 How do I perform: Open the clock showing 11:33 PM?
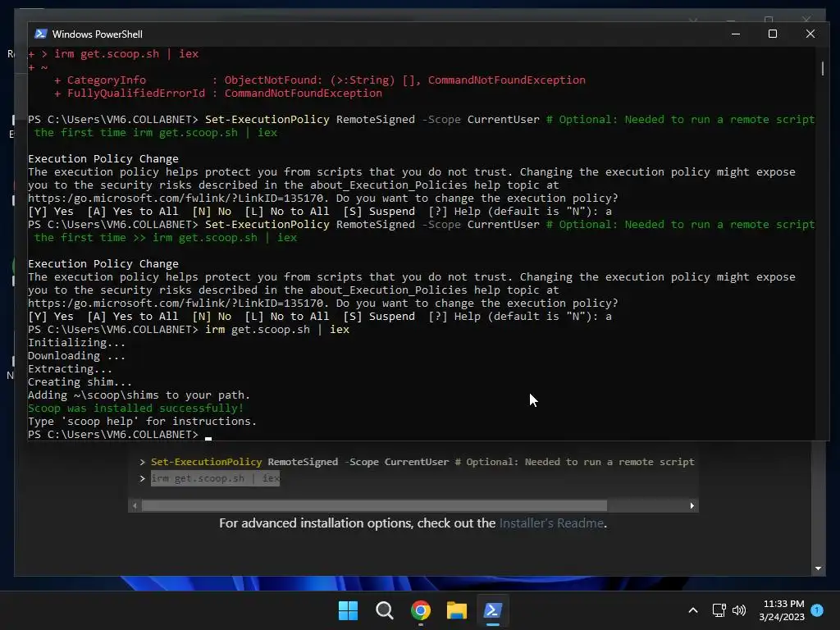[x=783, y=604]
